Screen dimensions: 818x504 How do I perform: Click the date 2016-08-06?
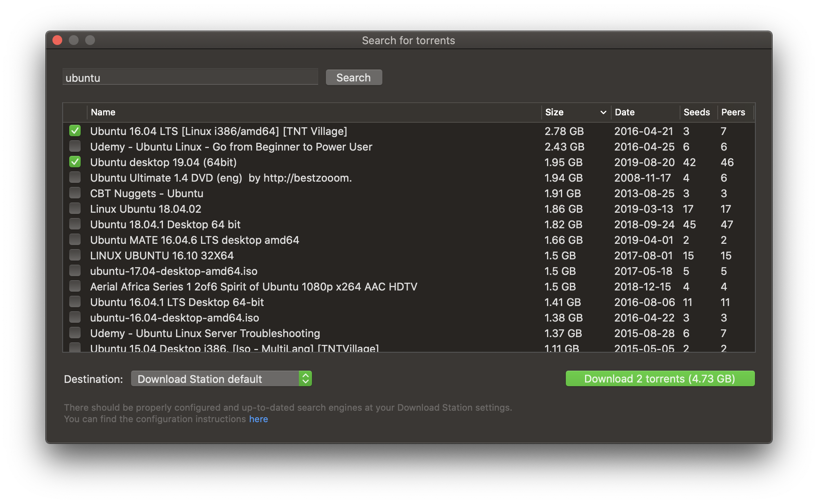click(x=644, y=302)
